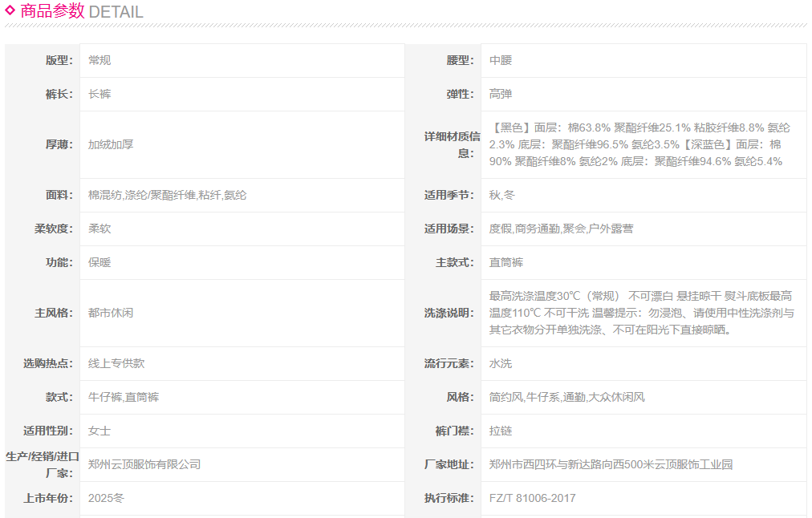
Task: Click the 厂家地址 factory address text
Action: (x=611, y=464)
